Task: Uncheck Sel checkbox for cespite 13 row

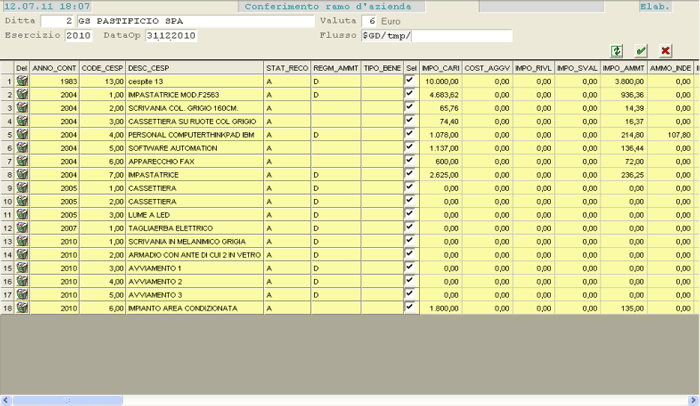Action: 409,80
